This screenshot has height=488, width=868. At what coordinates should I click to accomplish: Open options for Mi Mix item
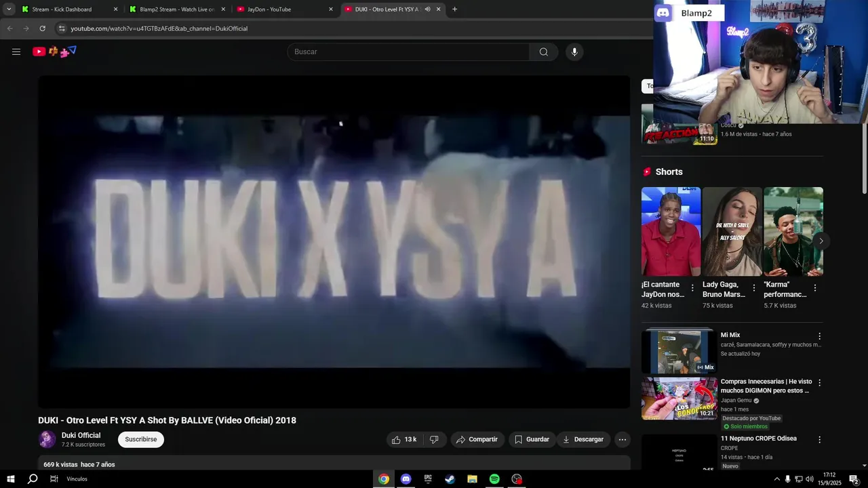click(x=819, y=336)
